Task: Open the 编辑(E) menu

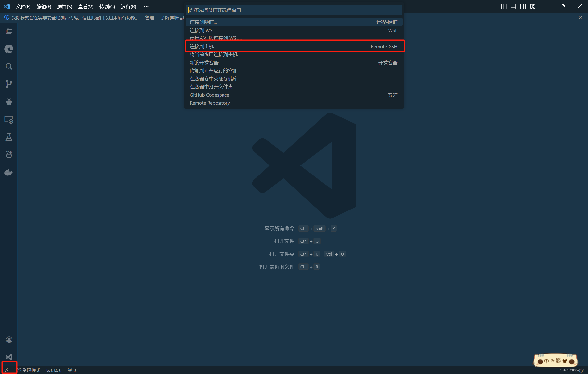Action: (x=44, y=7)
